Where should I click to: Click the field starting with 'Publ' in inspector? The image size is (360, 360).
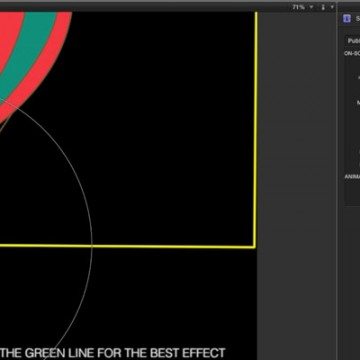(352, 41)
